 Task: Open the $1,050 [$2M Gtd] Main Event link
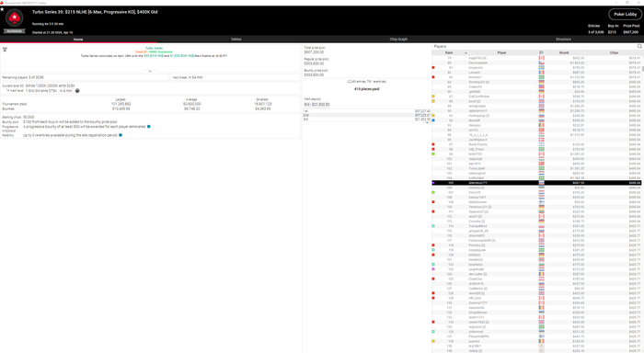point(182,56)
